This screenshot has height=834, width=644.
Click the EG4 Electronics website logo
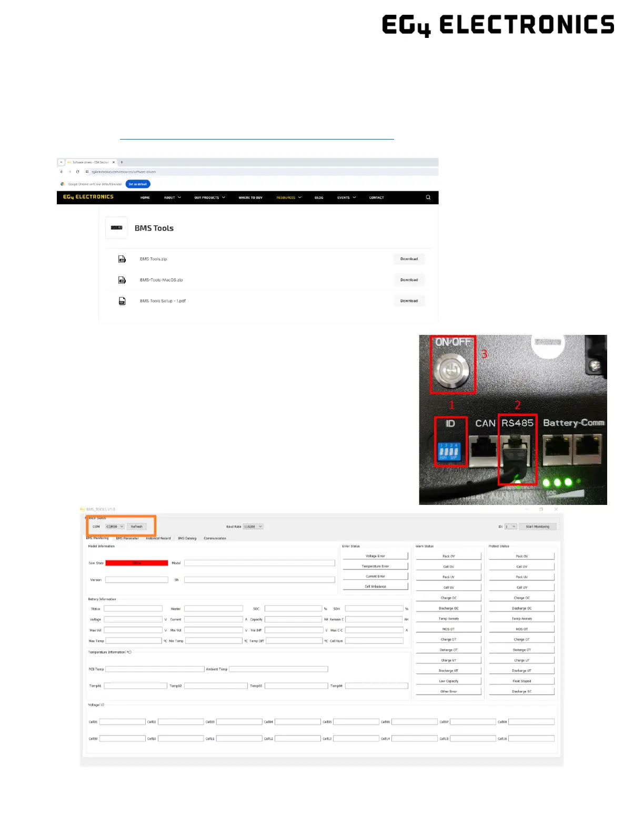[88, 197]
